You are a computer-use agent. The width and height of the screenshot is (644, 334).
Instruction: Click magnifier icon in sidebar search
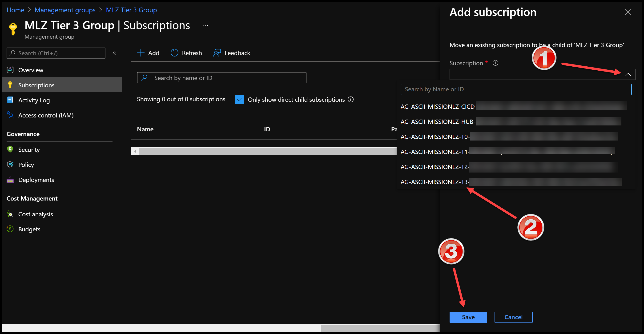[12, 53]
